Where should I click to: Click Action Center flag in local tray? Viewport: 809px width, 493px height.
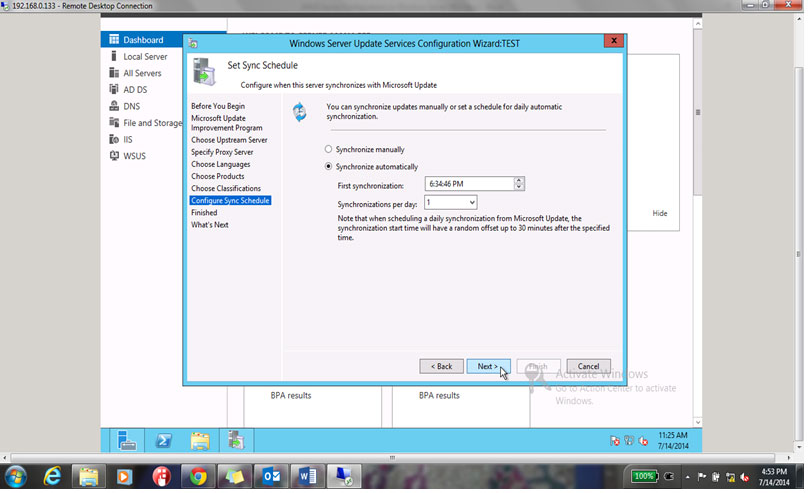(x=702, y=477)
